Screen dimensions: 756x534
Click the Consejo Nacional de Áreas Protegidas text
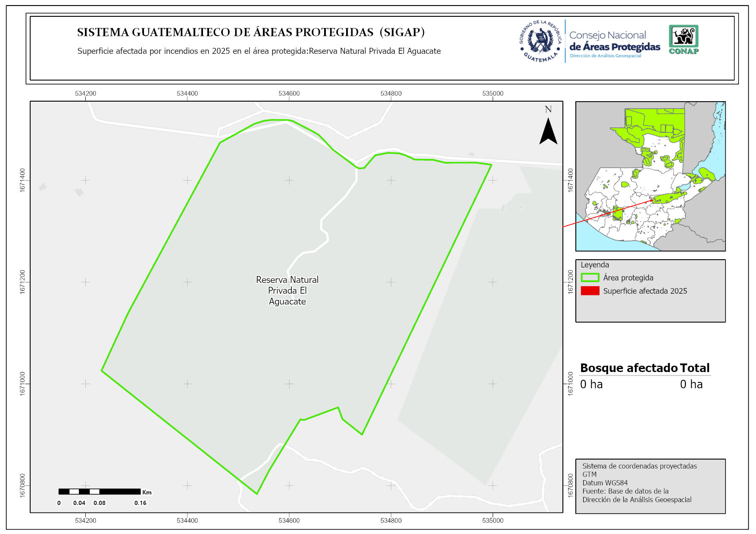tap(614, 41)
